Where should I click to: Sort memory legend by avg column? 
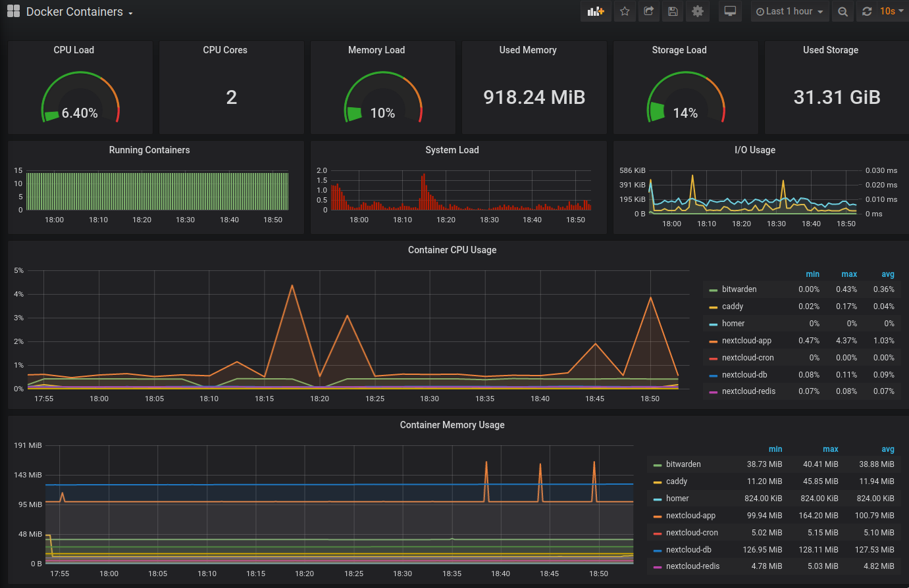[x=888, y=449]
